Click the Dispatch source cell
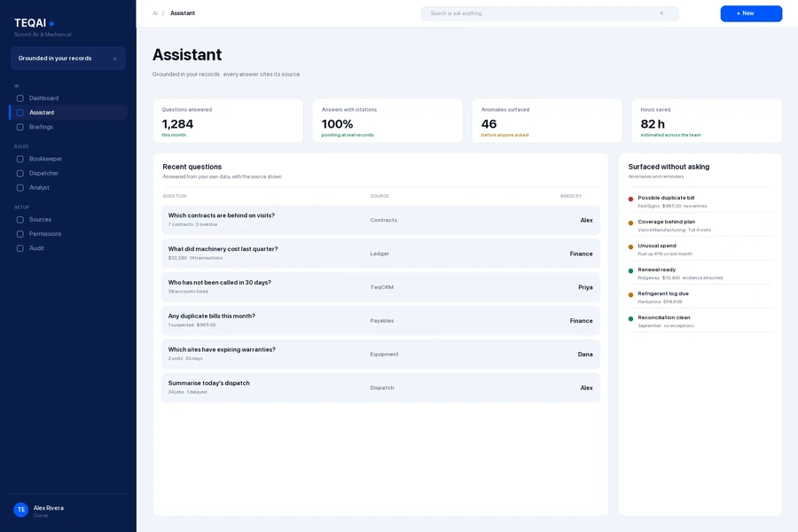This screenshot has height=532, width=798. point(381,388)
